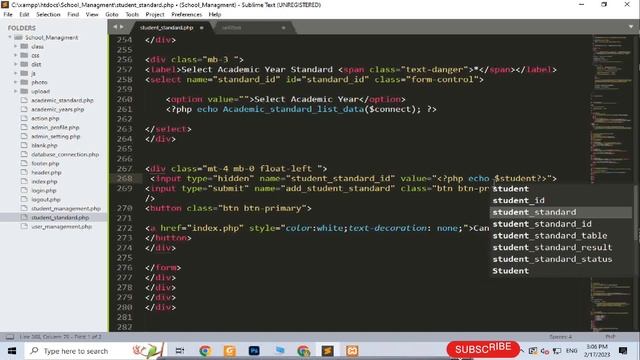The image size is (640, 360).
Task: Open footer.php in sidebar
Action: 45,163
